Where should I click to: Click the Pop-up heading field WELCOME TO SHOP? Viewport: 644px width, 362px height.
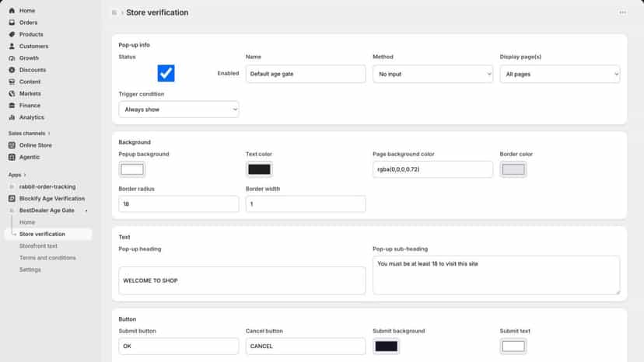click(x=242, y=280)
